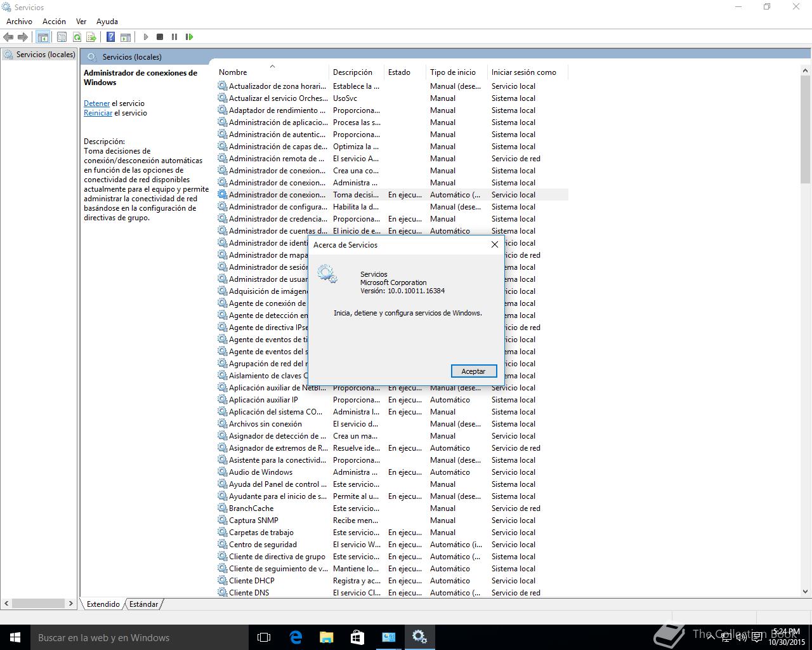Sort by the Nombre column header
The height and width of the screenshot is (650, 812).
[272, 72]
